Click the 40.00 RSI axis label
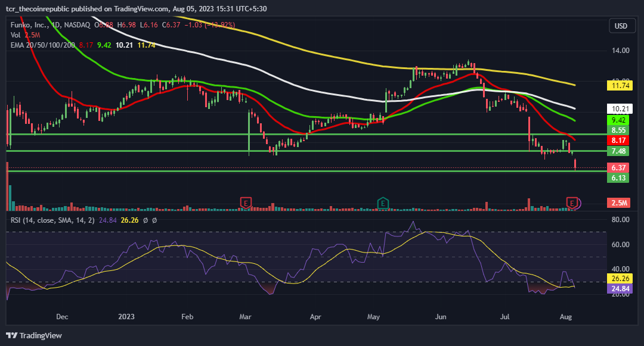The height and width of the screenshot is (346, 644). 620,269
